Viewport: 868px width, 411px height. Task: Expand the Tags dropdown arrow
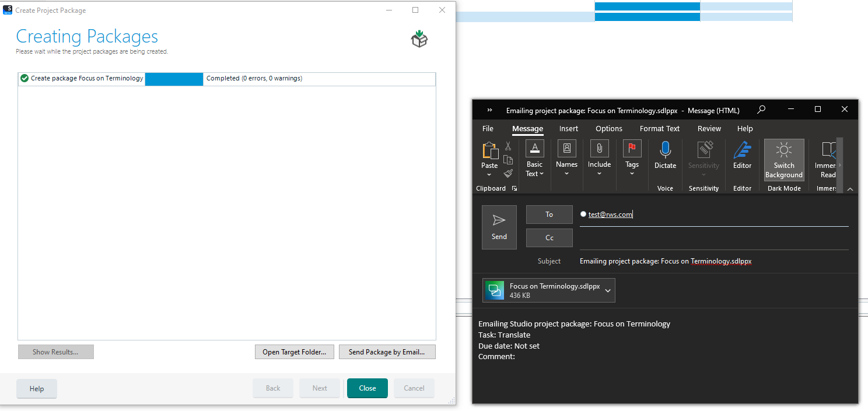632,174
